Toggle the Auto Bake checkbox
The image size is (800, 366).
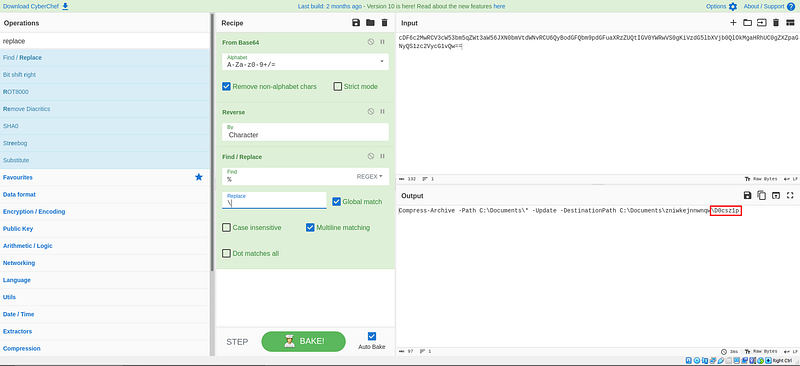click(372, 336)
